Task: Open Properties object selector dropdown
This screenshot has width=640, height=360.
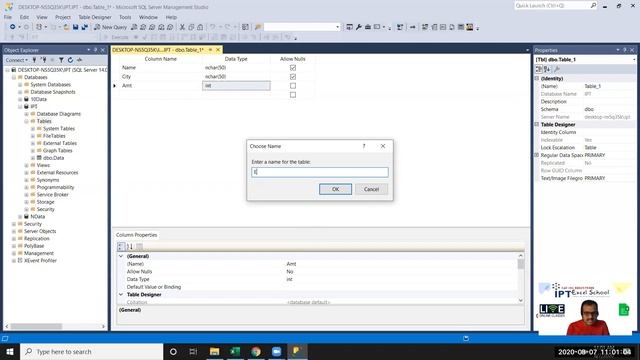Action: click(x=634, y=60)
